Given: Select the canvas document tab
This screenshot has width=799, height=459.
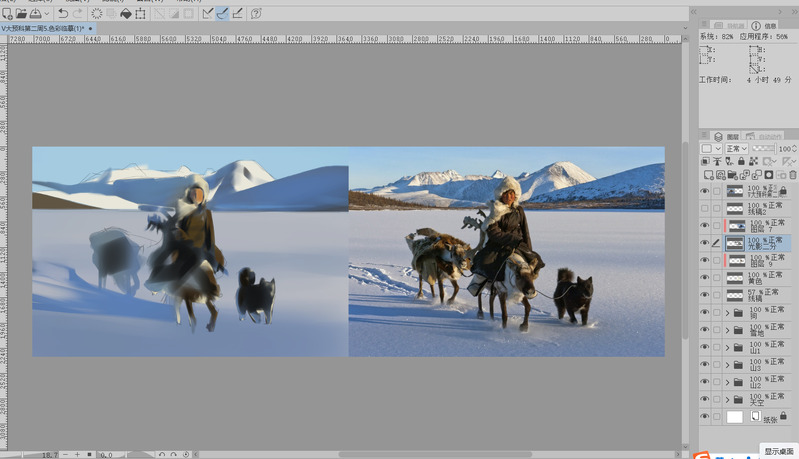Looking at the screenshot, I should [x=47, y=29].
